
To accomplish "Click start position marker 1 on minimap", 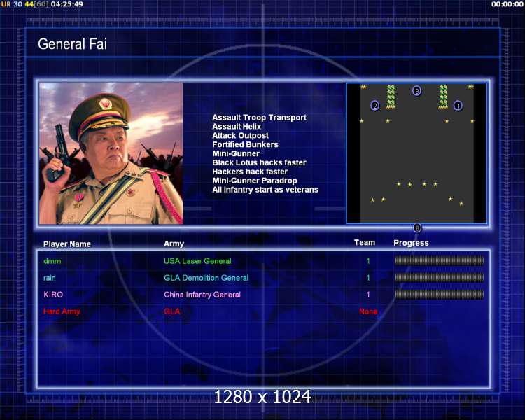I will pyautogui.click(x=458, y=106).
